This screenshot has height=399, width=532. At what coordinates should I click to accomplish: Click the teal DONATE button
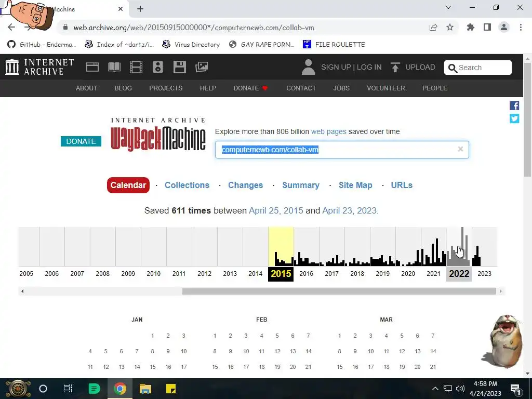(81, 141)
